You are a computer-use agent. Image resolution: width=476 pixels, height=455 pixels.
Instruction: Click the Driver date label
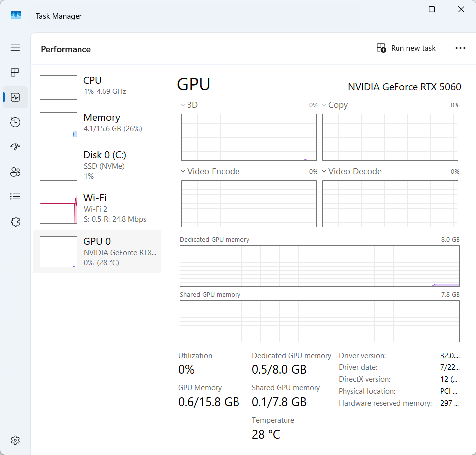tap(358, 367)
